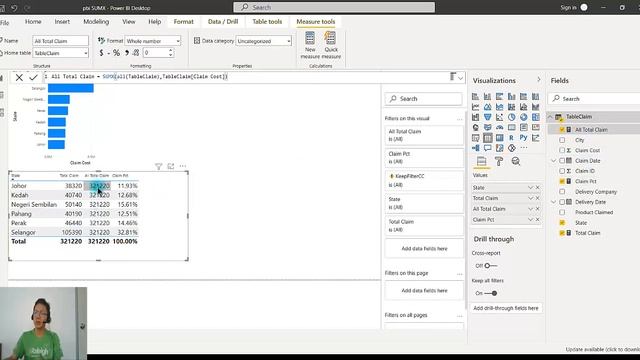Viewport: 640px width, 360px height.
Task: Click the Quick measure button
Action: click(331, 45)
